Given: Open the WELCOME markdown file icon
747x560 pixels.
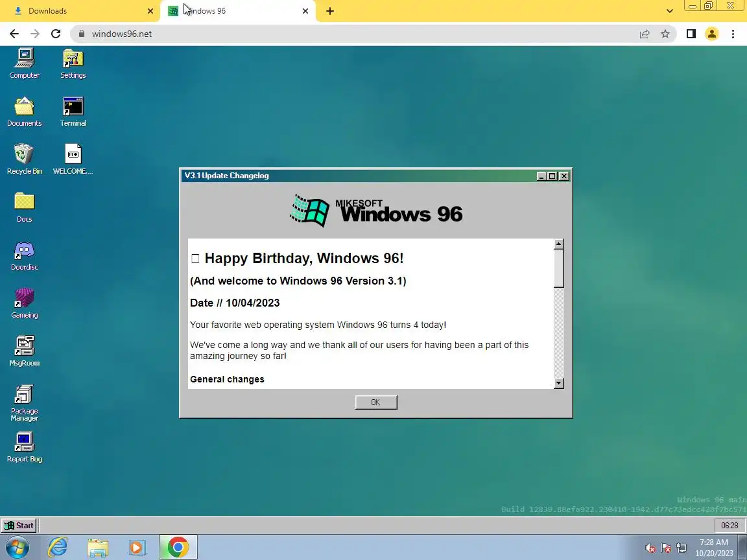Looking at the screenshot, I should (73, 159).
